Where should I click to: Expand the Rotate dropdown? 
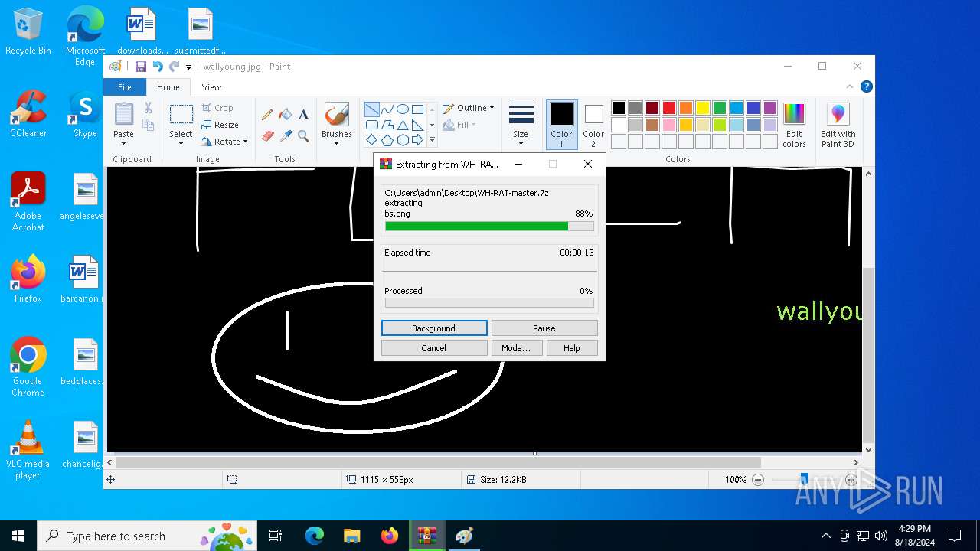(x=245, y=142)
